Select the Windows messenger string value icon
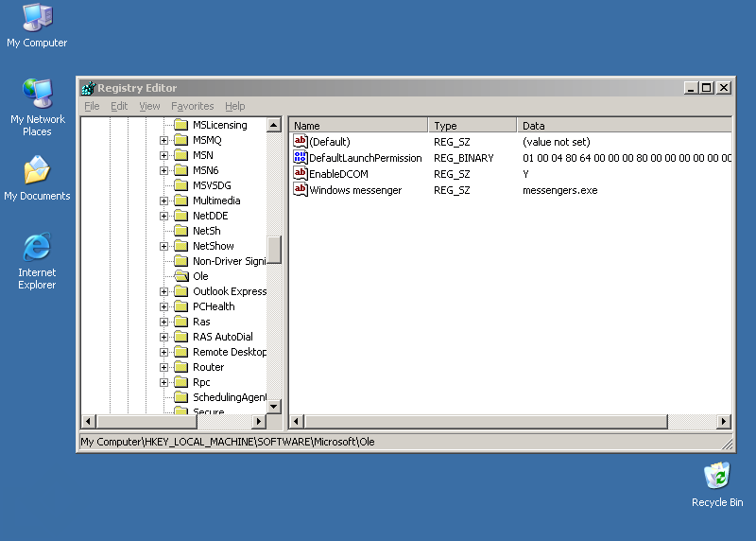 click(300, 190)
